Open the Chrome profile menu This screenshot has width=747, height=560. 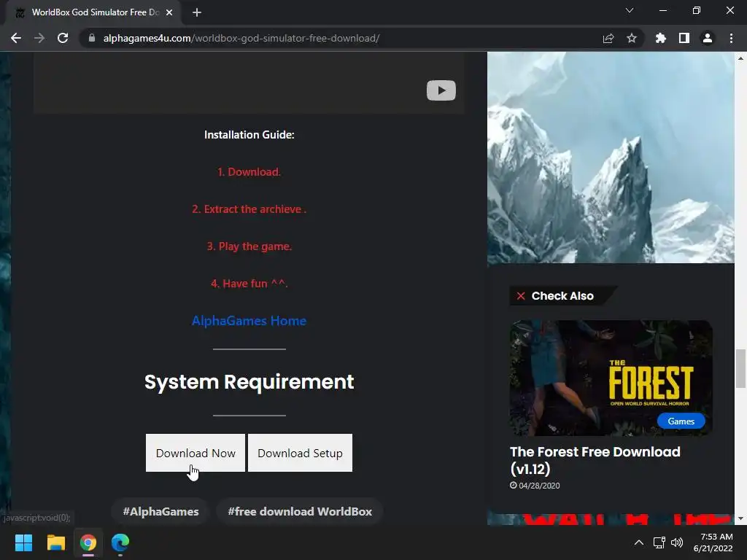pos(708,38)
